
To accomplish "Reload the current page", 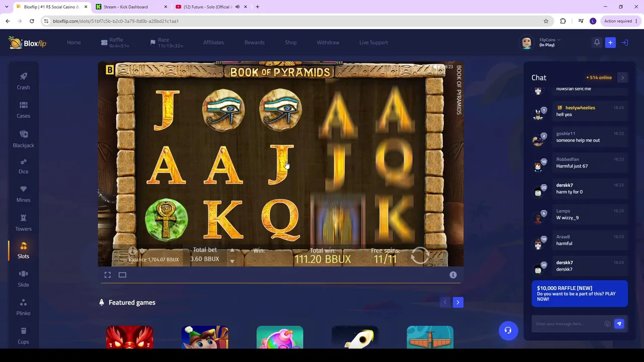I will pyautogui.click(x=32, y=21).
